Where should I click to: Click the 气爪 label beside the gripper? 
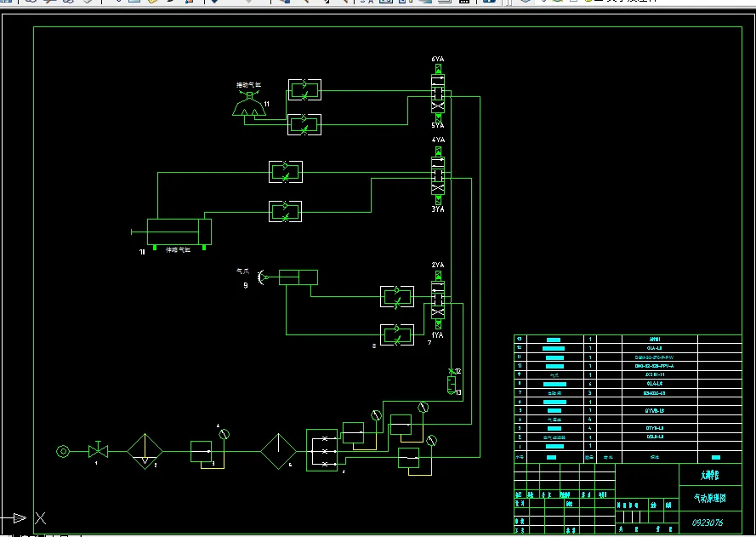pos(242,272)
